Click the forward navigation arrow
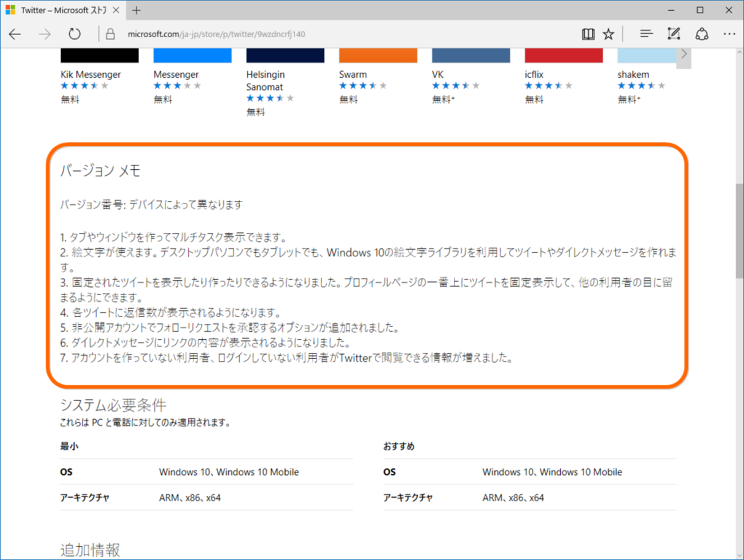 point(45,34)
